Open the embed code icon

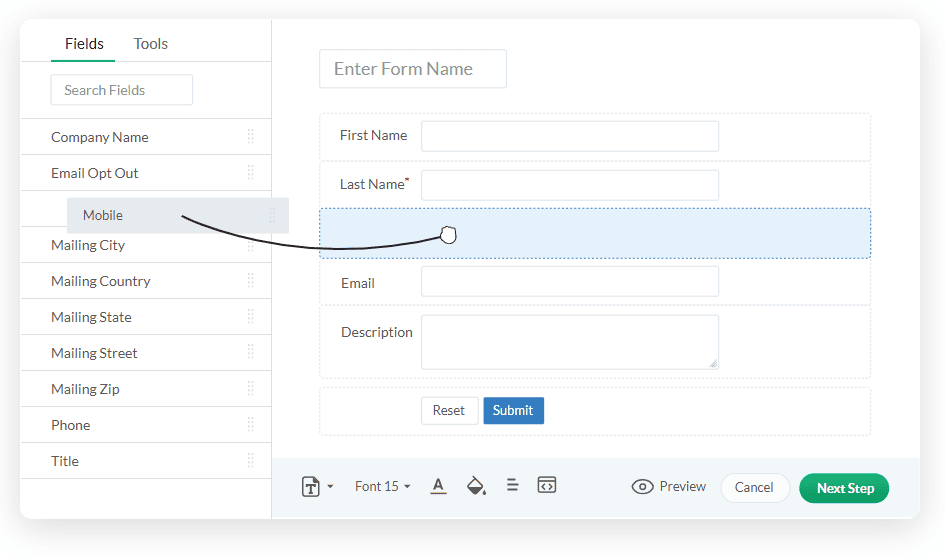coord(546,485)
